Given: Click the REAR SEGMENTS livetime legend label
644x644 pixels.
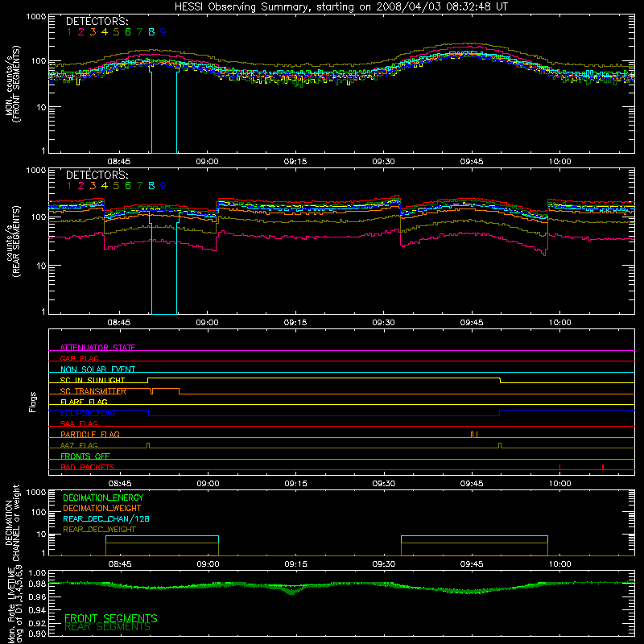Looking at the screenshot, I should pos(108,627).
